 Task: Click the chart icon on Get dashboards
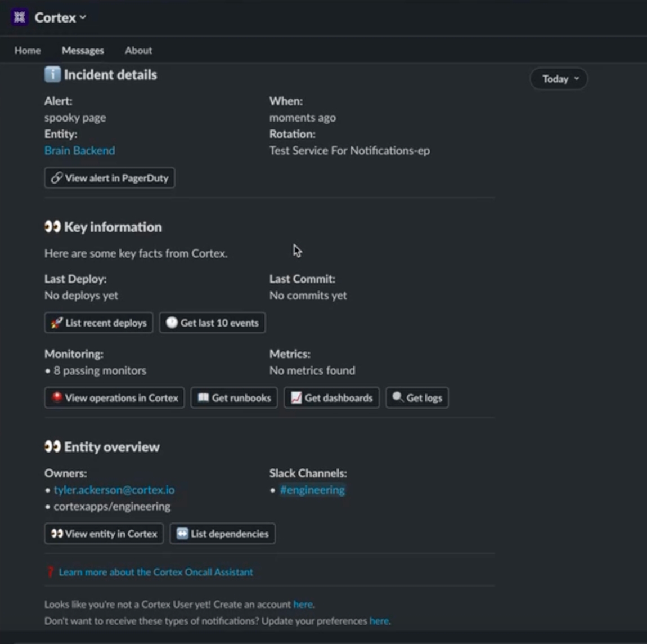click(296, 398)
